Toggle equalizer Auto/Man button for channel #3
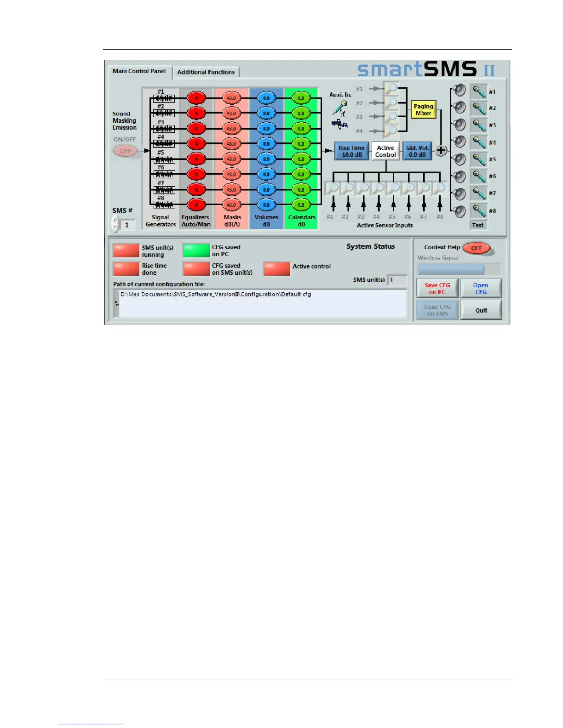 click(x=196, y=129)
